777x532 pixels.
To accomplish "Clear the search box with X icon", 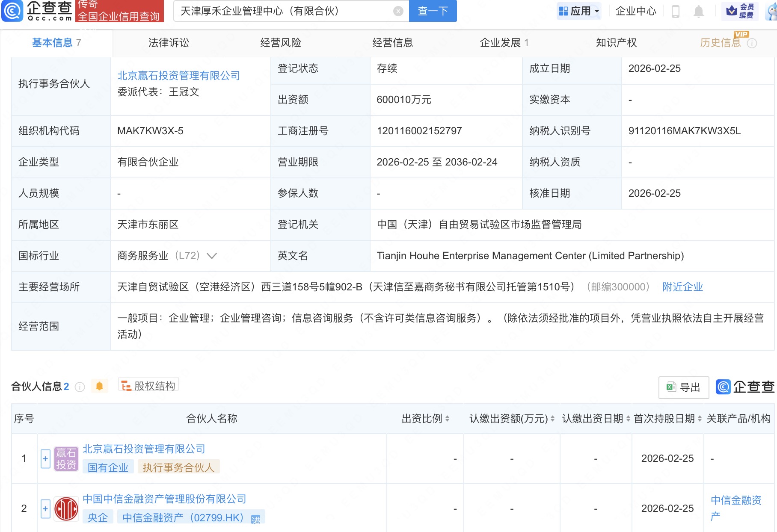I will tap(398, 11).
